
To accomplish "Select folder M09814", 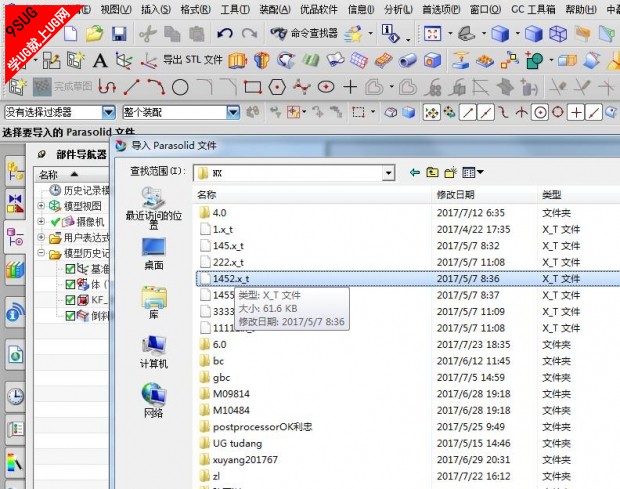I will tap(225, 394).
